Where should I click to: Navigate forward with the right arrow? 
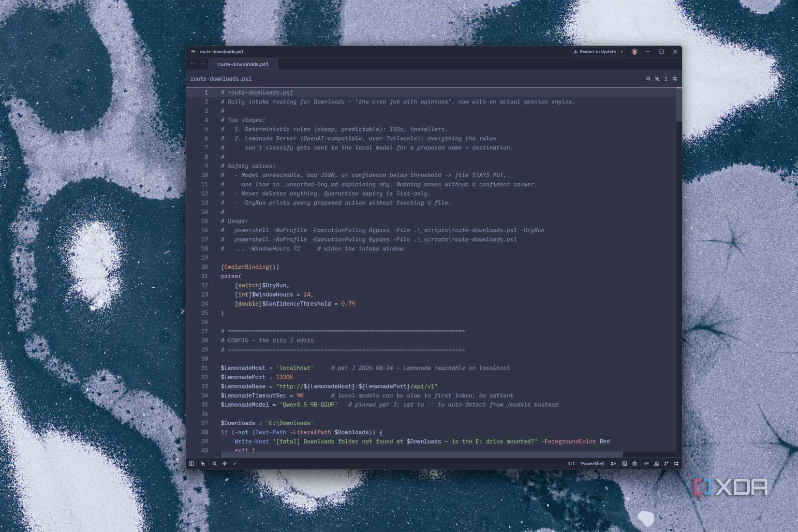point(202,64)
